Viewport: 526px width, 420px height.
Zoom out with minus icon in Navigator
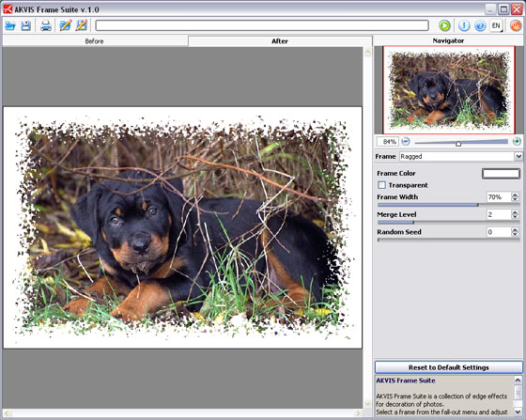406,141
